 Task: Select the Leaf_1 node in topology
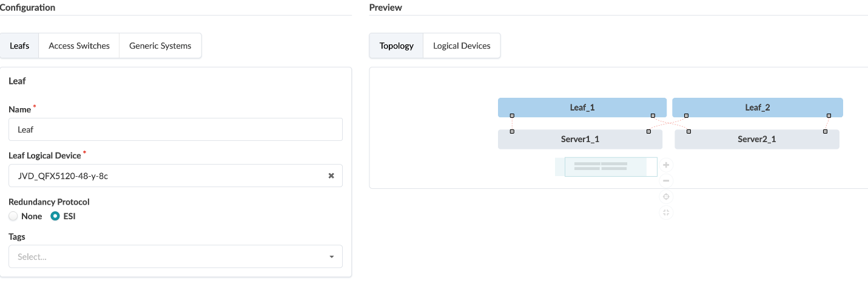[582, 107]
